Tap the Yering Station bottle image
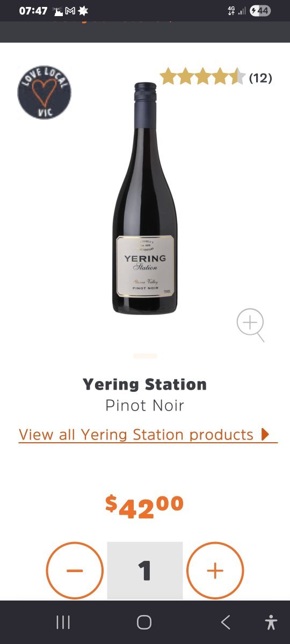Image resolution: width=290 pixels, height=644 pixels. pos(145,198)
